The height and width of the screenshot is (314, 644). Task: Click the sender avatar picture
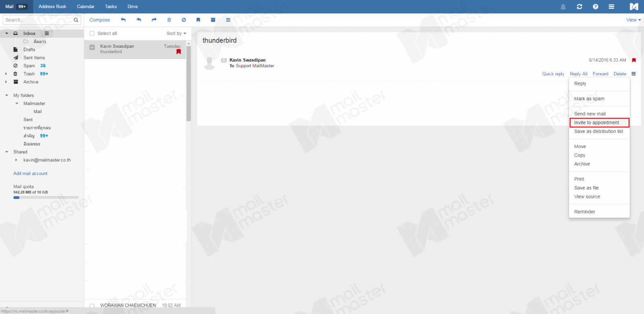click(x=209, y=63)
